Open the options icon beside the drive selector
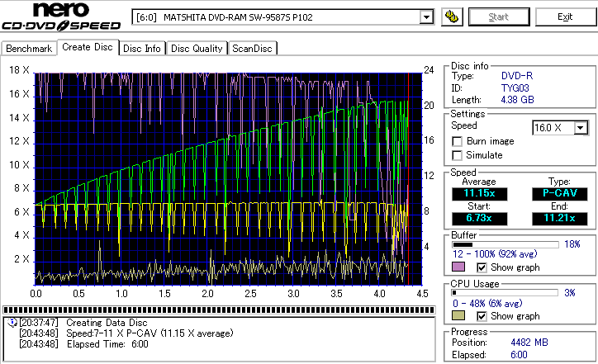 click(451, 17)
